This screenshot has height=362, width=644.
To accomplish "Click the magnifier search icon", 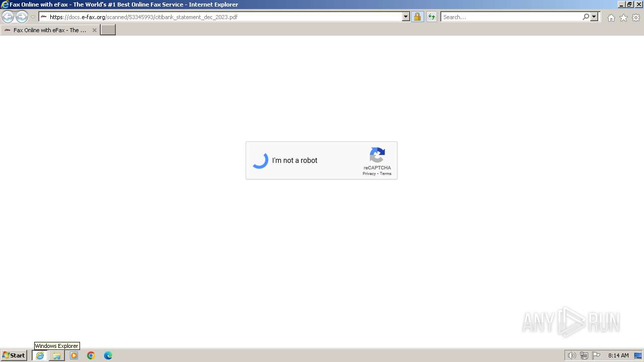I will pyautogui.click(x=586, y=17).
